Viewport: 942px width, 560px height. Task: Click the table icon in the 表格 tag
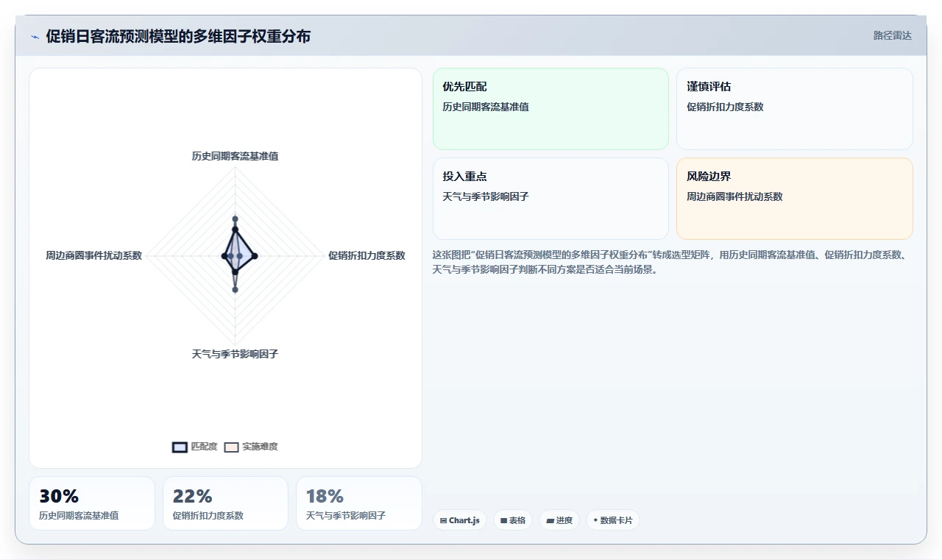[x=503, y=520]
